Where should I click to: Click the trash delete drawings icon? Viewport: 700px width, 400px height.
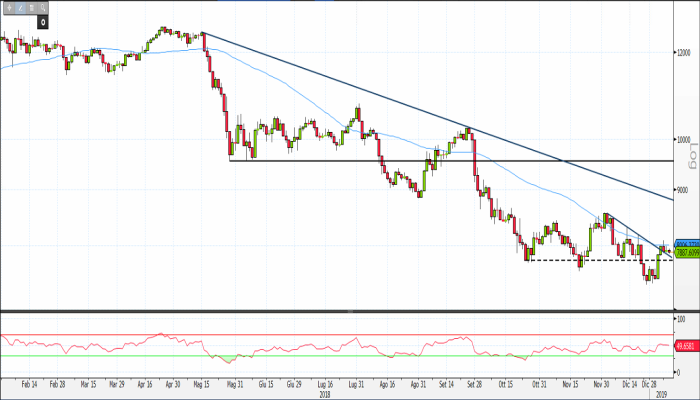[30, 7]
